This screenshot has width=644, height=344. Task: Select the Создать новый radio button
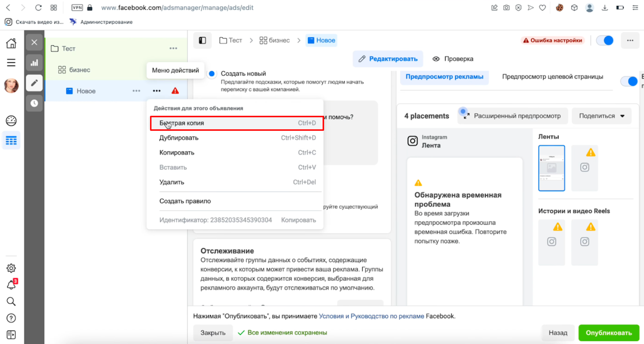(x=212, y=74)
